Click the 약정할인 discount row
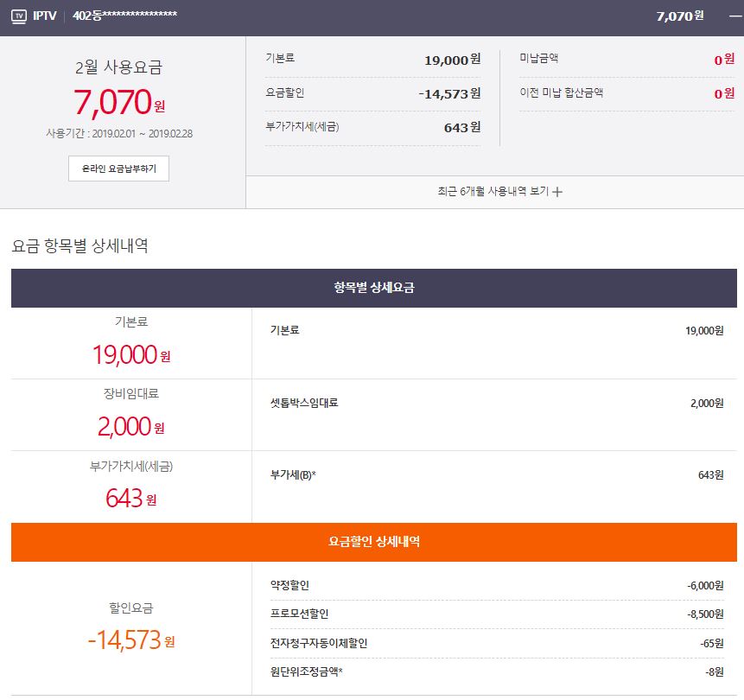The width and height of the screenshot is (744, 700). 496,586
